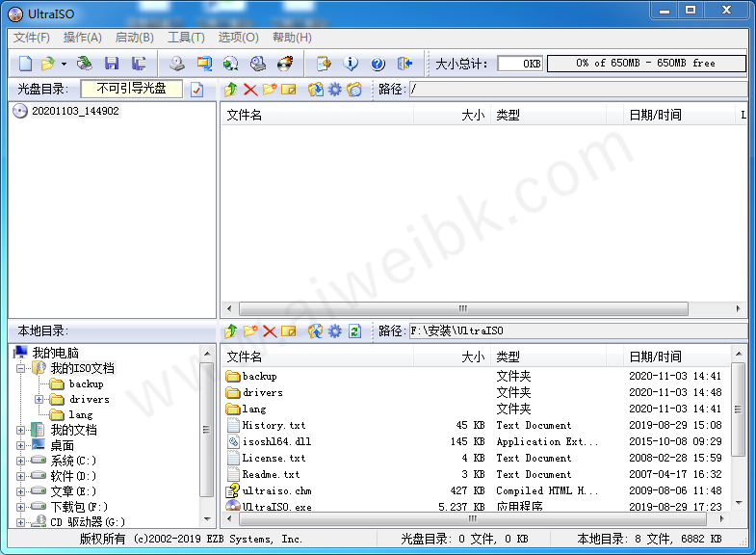This screenshot has width=756, height=555.
Task: Click the Rename icon in disc pane toolbar
Action: click(x=288, y=90)
